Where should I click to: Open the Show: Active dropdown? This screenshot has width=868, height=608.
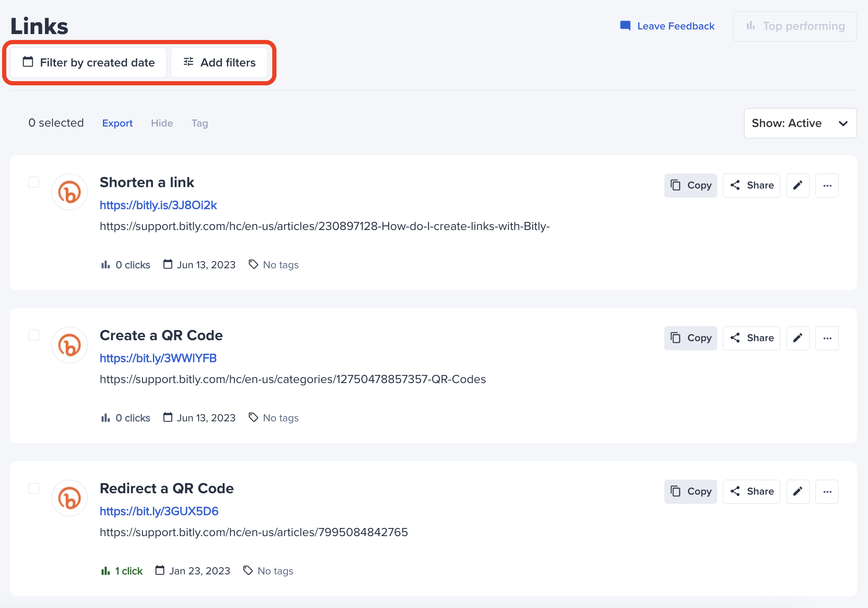point(800,123)
